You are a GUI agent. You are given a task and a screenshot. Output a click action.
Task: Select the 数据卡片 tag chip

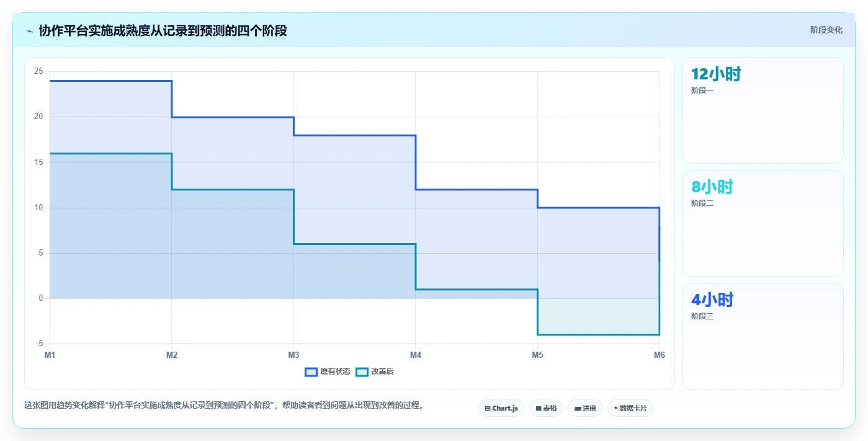[630, 408]
